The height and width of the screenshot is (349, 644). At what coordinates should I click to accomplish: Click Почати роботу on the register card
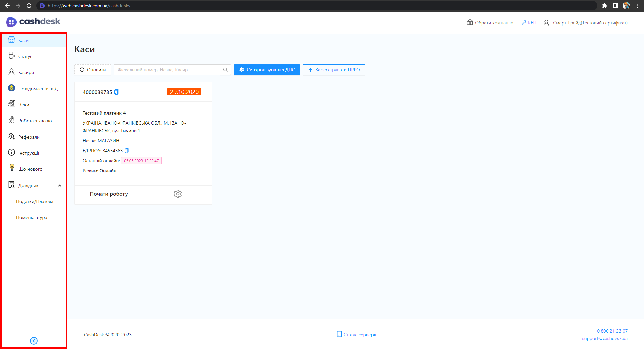[x=109, y=194]
